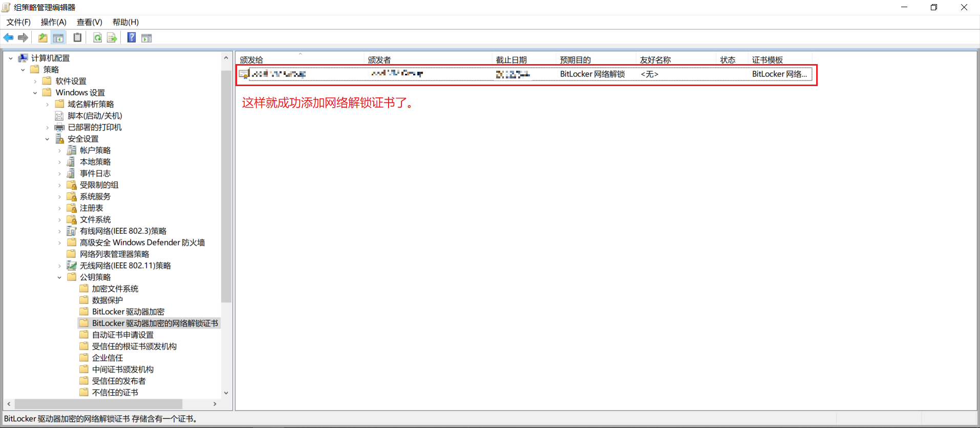980x428 pixels.
Task: Click the 文件系统 locked folder icon
Action: (x=72, y=219)
